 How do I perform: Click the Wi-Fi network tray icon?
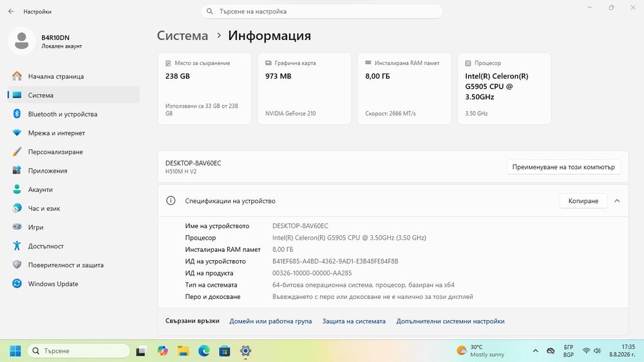pyautogui.click(x=587, y=351)
